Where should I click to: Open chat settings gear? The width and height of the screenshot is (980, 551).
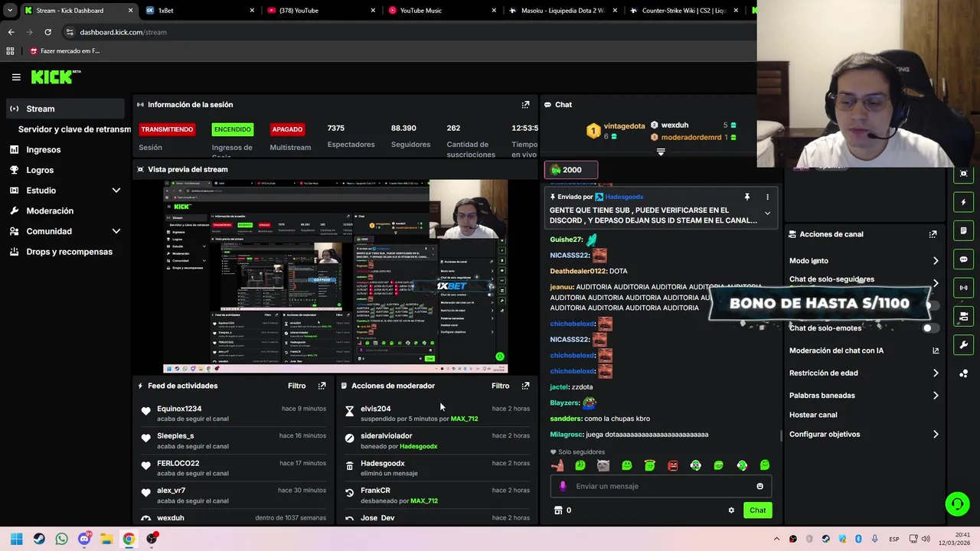[x=731, y=510]
